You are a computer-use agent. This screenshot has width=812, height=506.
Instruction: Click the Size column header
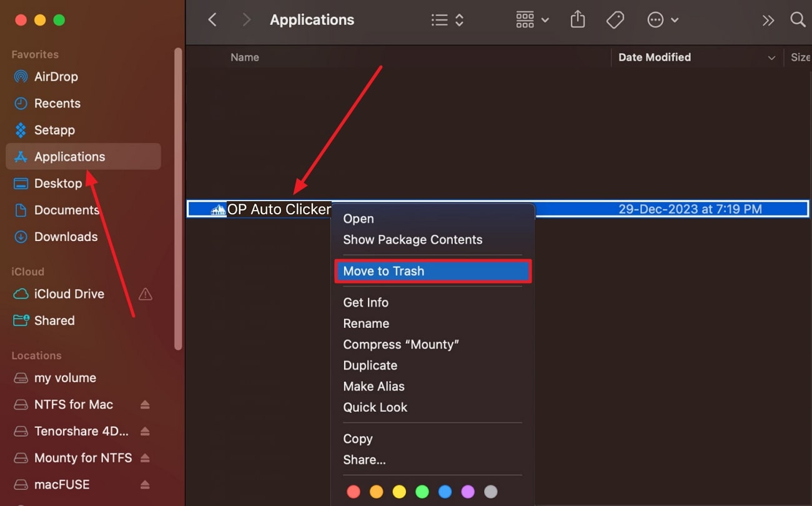tap(801, 57)
